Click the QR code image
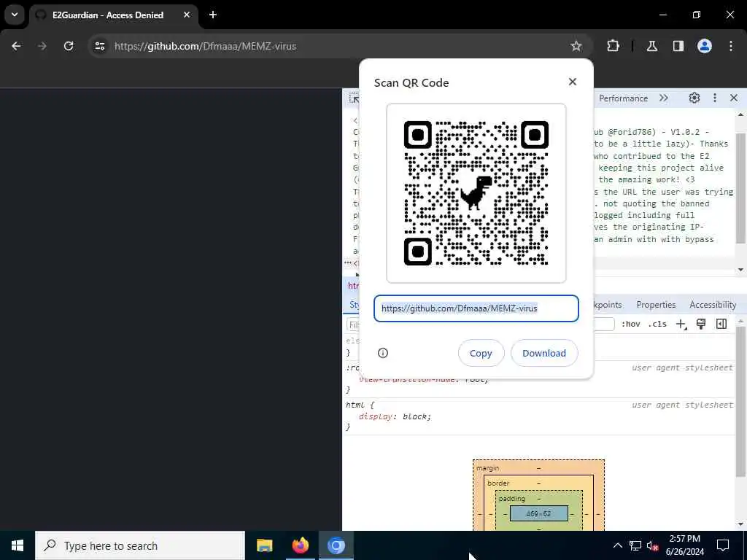Viewport: 747px width, 560px height. pos(476,192)
